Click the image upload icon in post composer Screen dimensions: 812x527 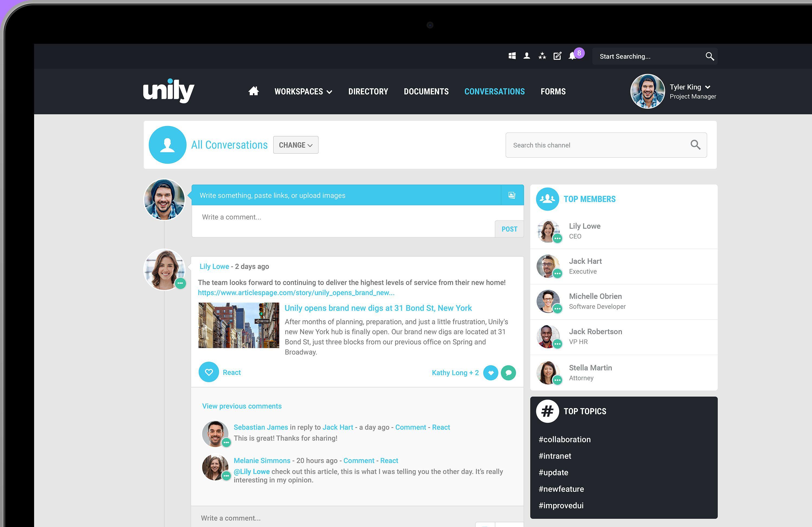click(x=511, y=195)
